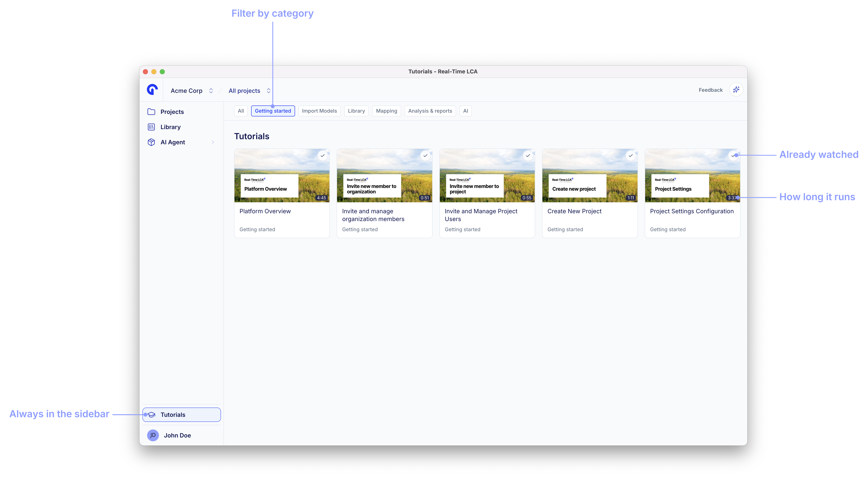This screenshot has width=868, height=486.
Task: Toggle watched checkmark on Invite and manage organization members
Action: [x=425, y=156]
